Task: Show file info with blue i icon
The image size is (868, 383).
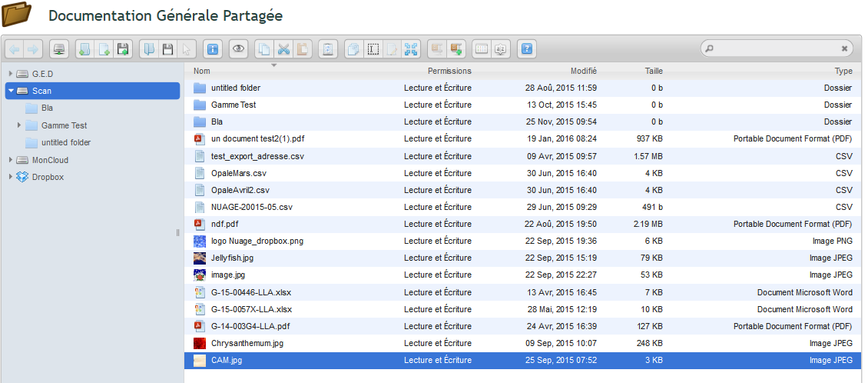Action: click(x=212, y=49)
